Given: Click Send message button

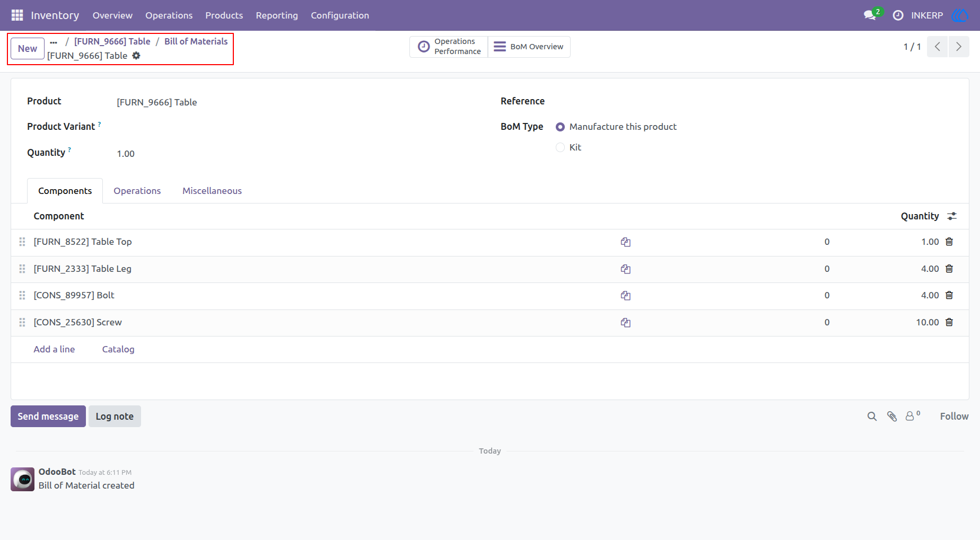Looking at the screenshot, I should (x=48, y=417).
